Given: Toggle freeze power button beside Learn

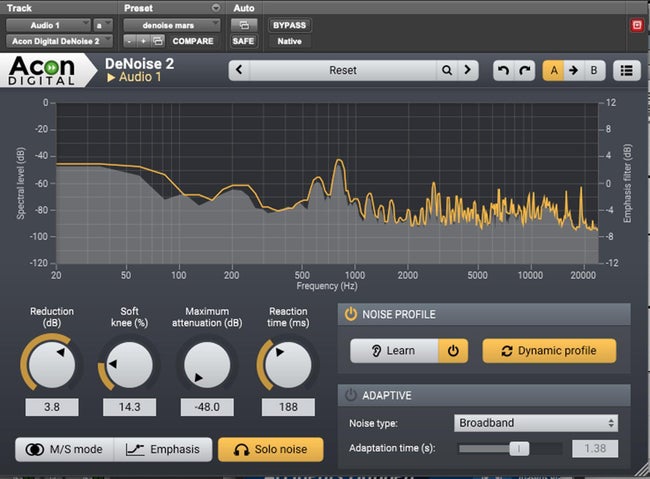Looking at the screenshot, I should [453, 351].
